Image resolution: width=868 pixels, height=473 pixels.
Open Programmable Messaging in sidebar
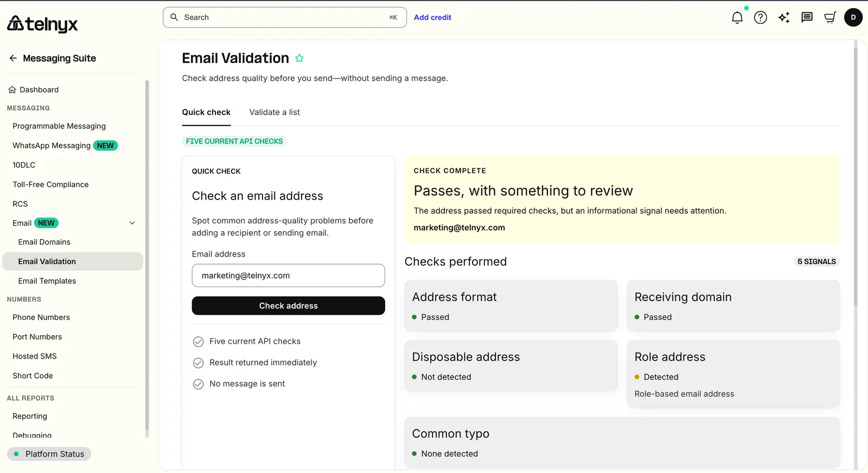click(x=59, y=126)
